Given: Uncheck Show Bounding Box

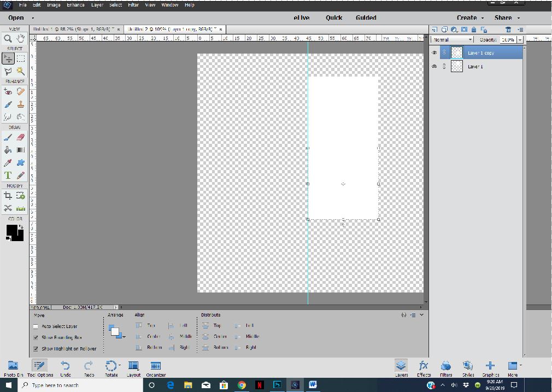Looking at the screenshot, I should tap(36, 337).
